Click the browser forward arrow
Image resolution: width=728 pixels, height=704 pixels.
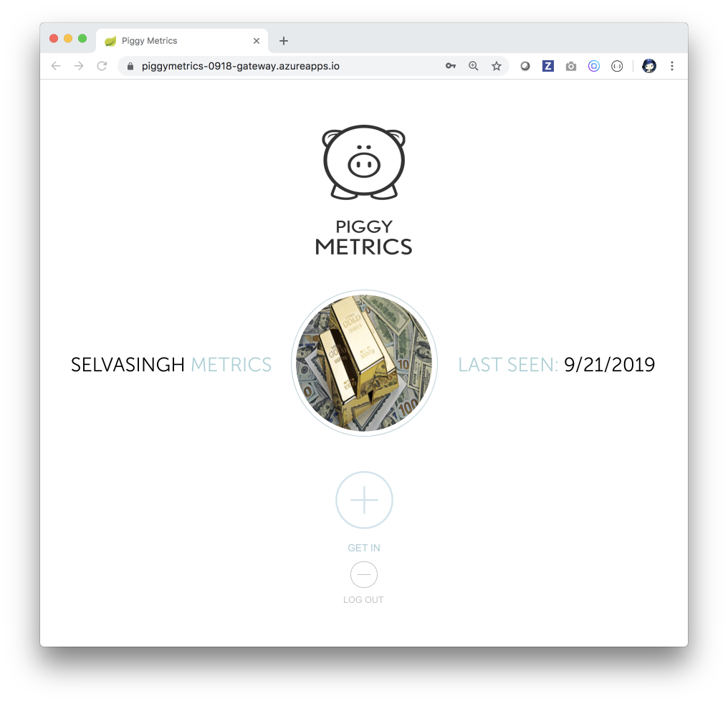tap(79, 66)
